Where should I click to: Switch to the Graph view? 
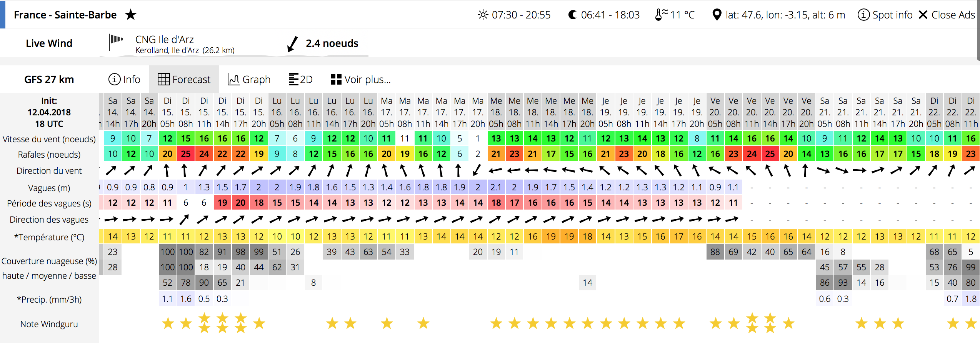tap(249, 79)
